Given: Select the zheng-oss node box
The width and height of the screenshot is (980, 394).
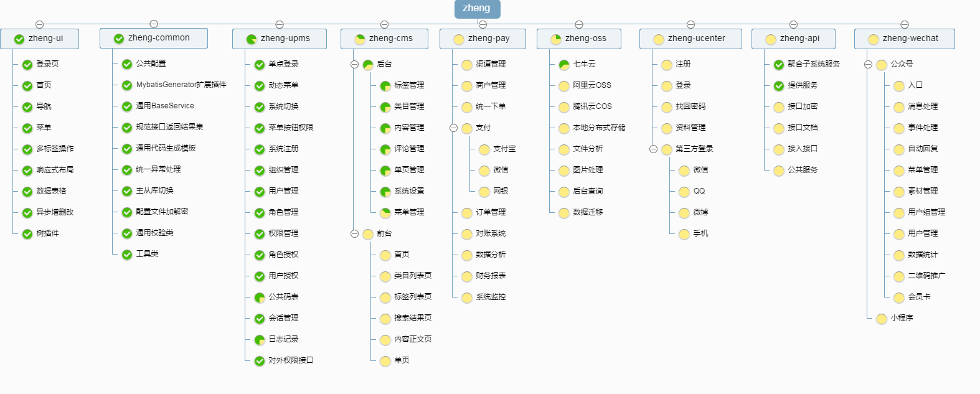Looking at the screenshot, I should point(579,39).
